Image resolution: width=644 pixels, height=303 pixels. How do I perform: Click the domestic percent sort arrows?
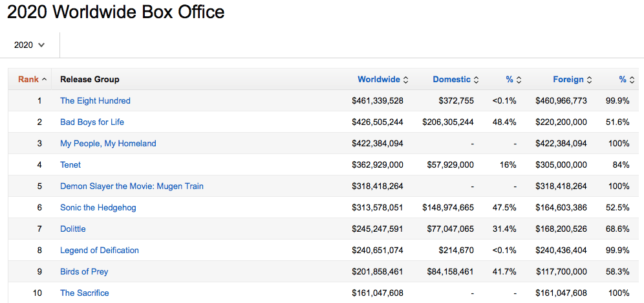519,80
